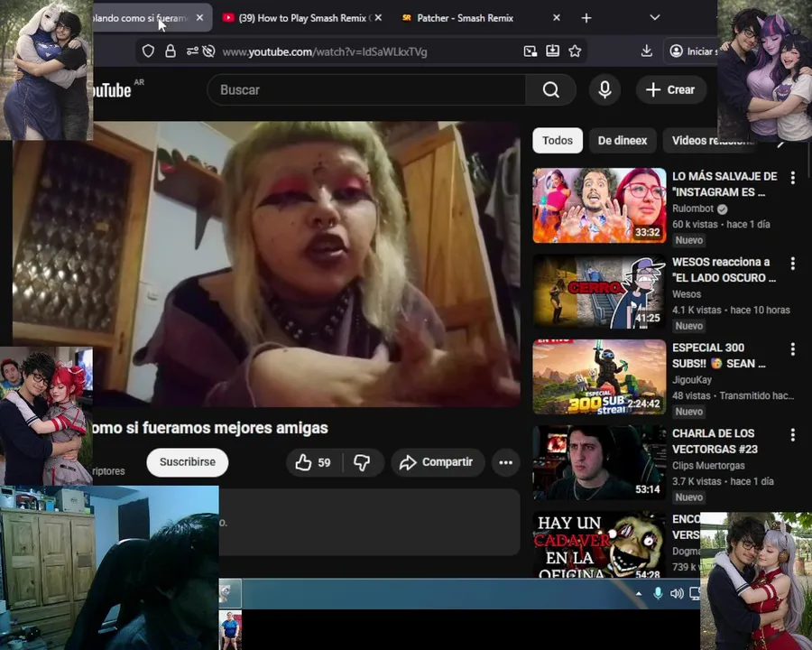The width and height of the screenshot is (812, 650).
Task: Like the video with thumbs up 59
Action: 313,462
